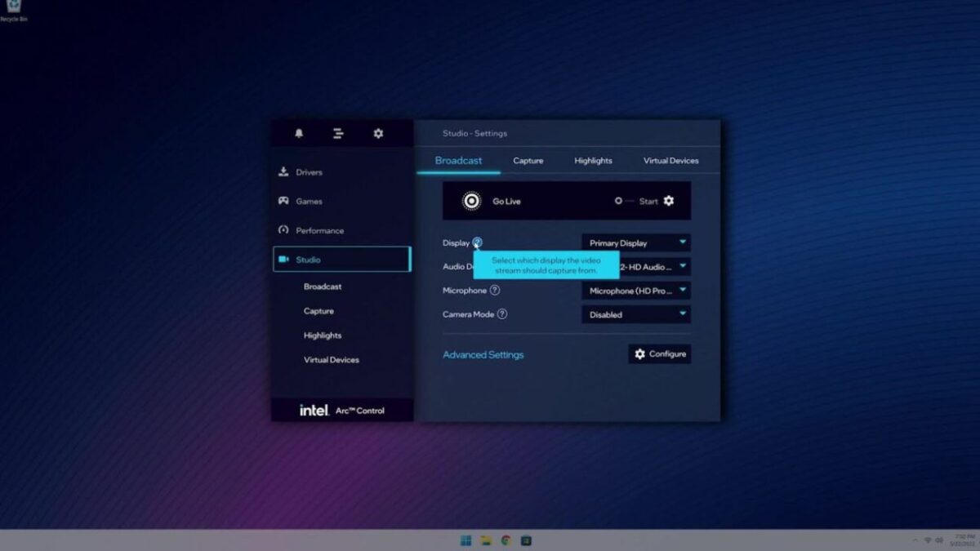
Task: Click the Games gamepad icon
Action: (x=283, y=201)
